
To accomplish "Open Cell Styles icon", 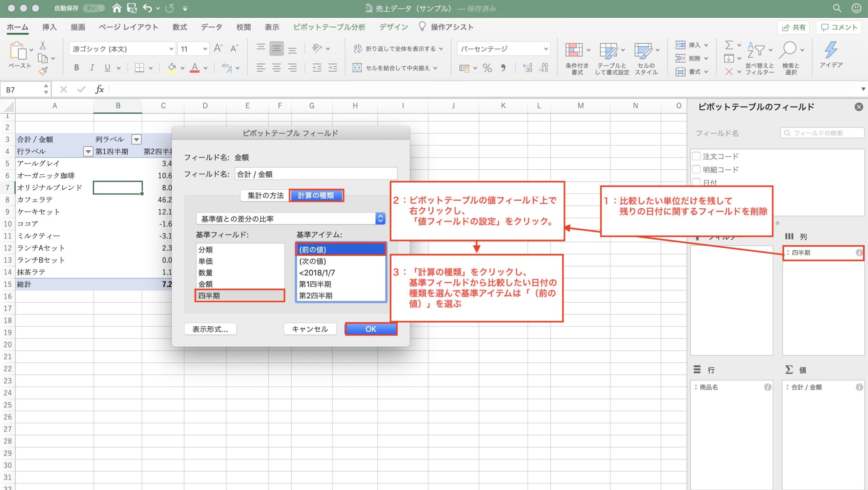I will 643,50.
